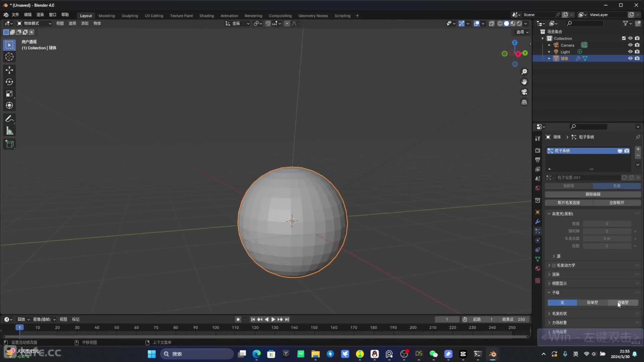The width and height of the screenshot is (644, 362).
Task: Toggle X-ray display mode
Action: 491,23
